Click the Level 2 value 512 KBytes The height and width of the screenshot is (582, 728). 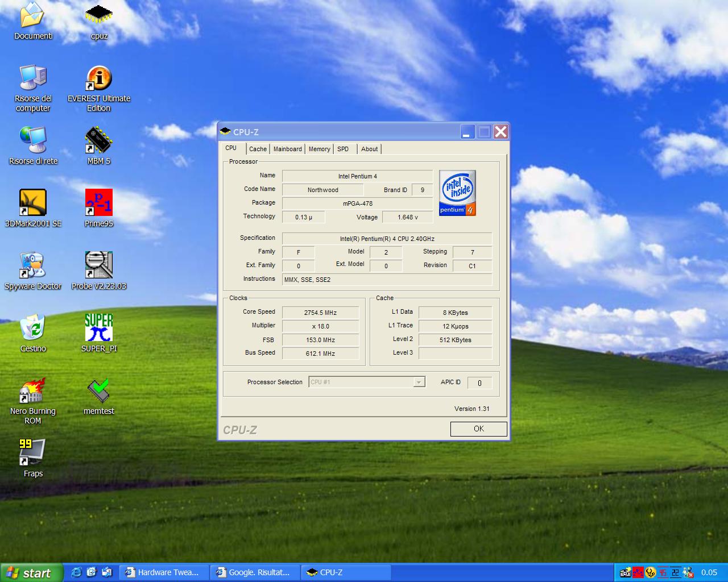(455, 340)
